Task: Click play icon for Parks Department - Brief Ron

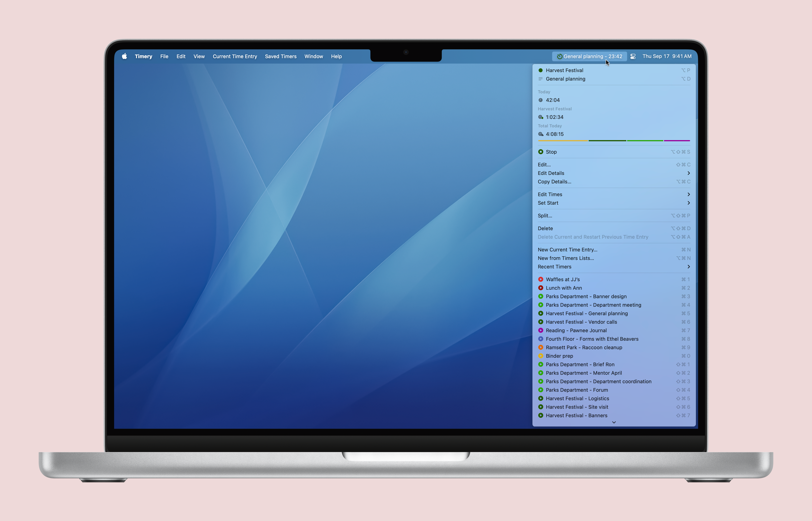Action: point(540,364)
